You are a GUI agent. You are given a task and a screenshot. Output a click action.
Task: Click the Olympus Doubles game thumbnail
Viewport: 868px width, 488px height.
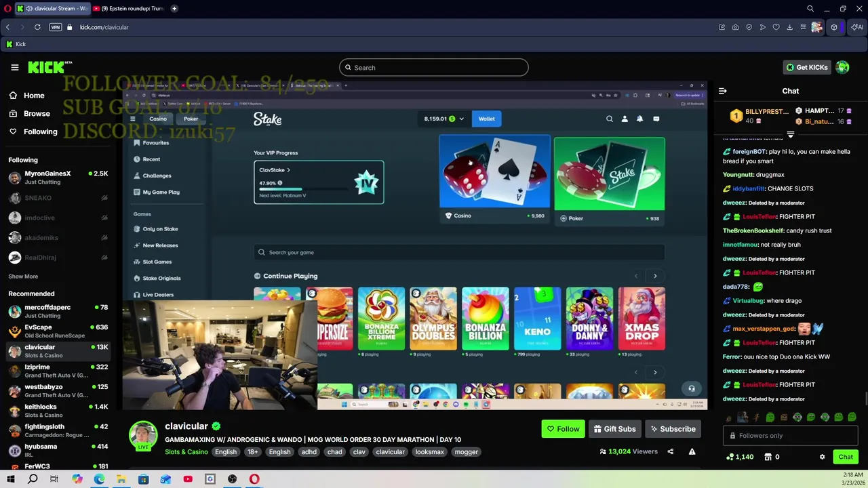click(433, 319)
